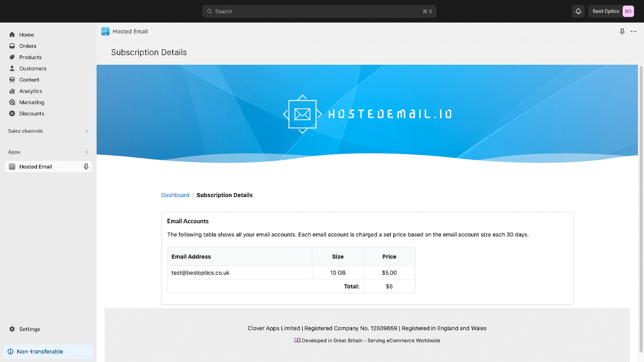The image size is (644, 362).
Task: Navigate back using the Dashboard breadcrumb link
Action: 175,195
